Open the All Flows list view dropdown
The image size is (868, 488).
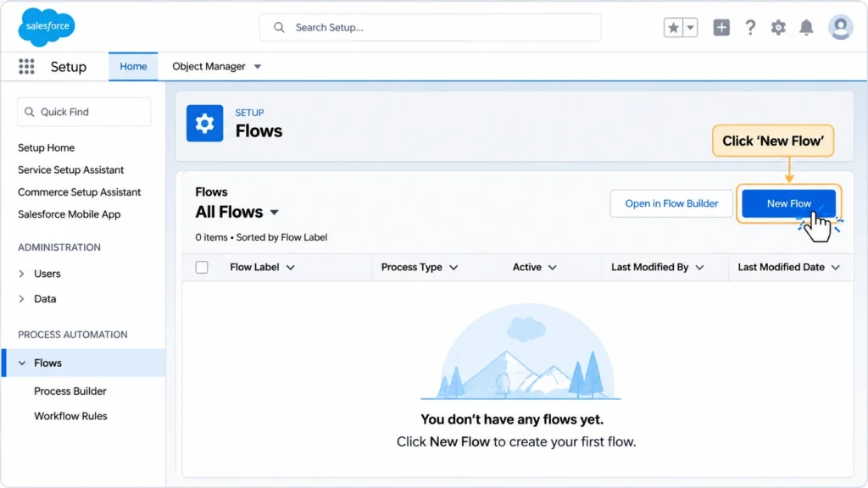(274, 213)
